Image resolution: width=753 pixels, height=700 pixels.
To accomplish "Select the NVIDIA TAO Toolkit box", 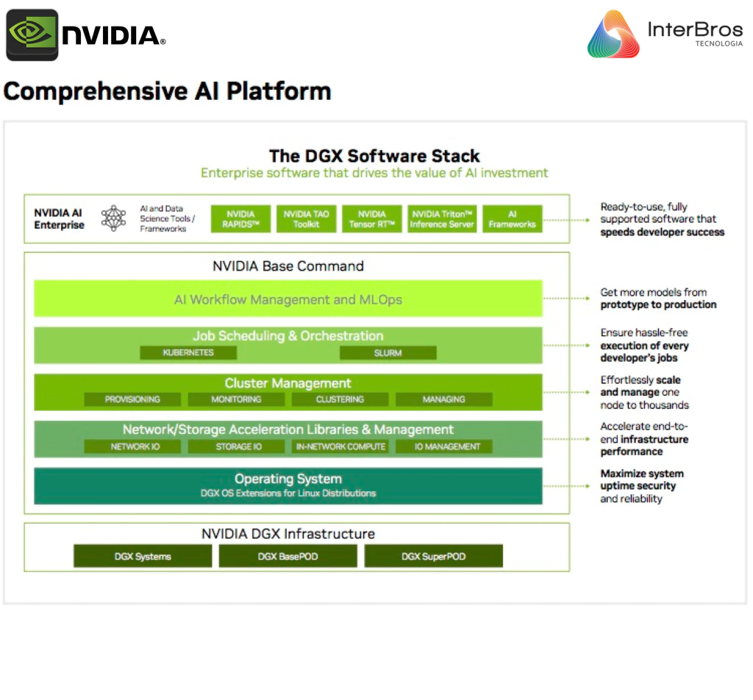I will pyautogui.click(x=307, y=219).
